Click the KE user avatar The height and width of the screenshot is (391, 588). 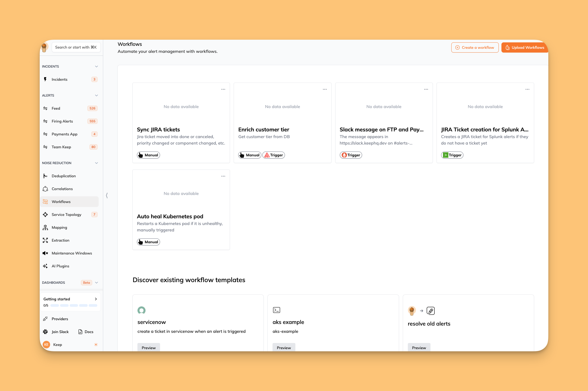[46, 345]
